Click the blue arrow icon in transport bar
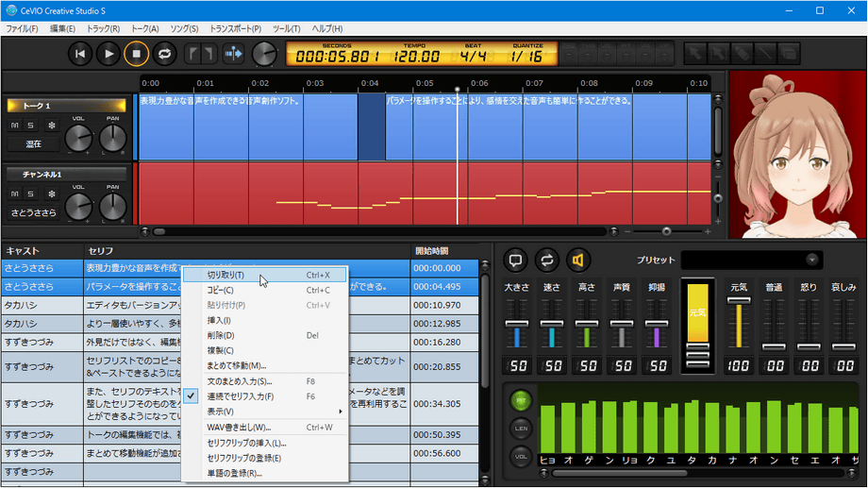Image resolution: width=868 pixels, height=488 pixels. pos(233,54)
